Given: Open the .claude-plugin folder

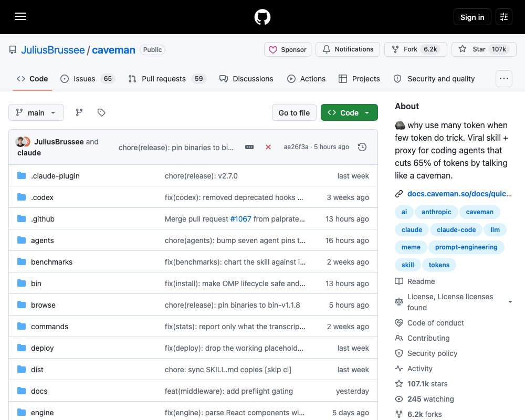Looking at the screenshot, I should [x=55, y=176].
